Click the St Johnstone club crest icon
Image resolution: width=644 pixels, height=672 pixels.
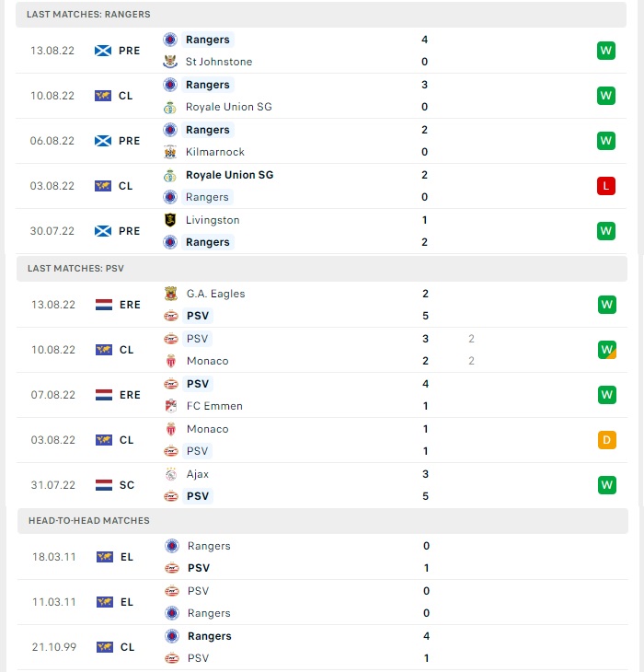(170, 62)
